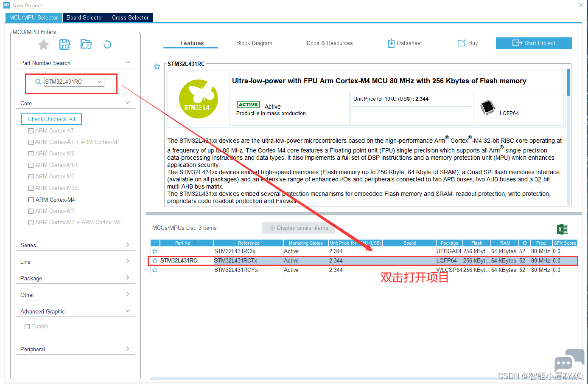
Task: Check the ARM Cortex-M7 core checkbox
Action: [x=31, y=211]
